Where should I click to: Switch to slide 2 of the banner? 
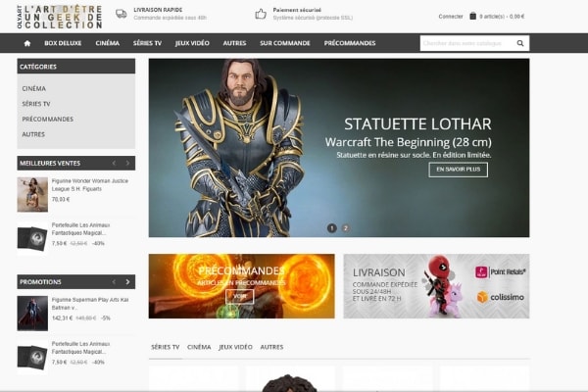pyautogui.click(x=346, y=228)
